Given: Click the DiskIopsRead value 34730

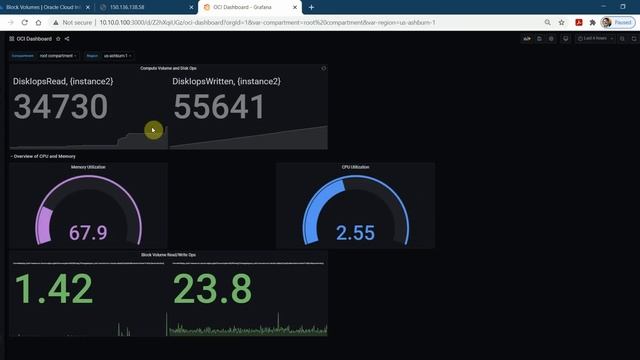Looking at the screenshot, I should point(61,107).
